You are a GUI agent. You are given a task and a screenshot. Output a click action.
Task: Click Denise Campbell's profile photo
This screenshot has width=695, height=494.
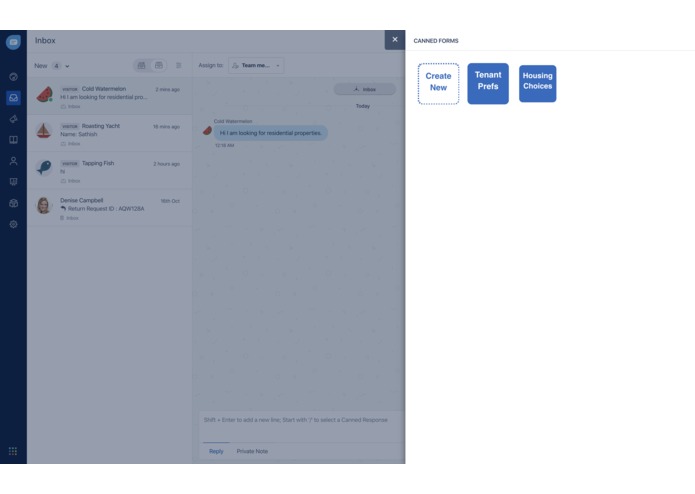tap(43, 205)
